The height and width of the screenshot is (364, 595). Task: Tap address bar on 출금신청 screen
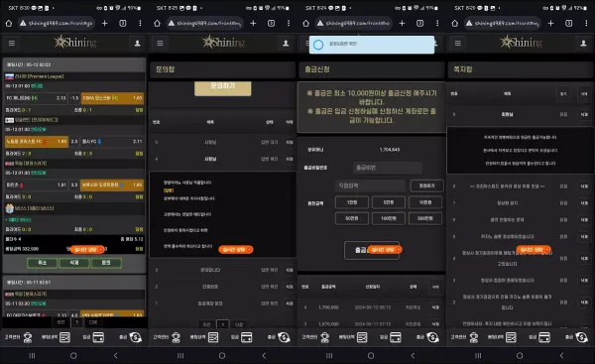(x=353, y=24)
